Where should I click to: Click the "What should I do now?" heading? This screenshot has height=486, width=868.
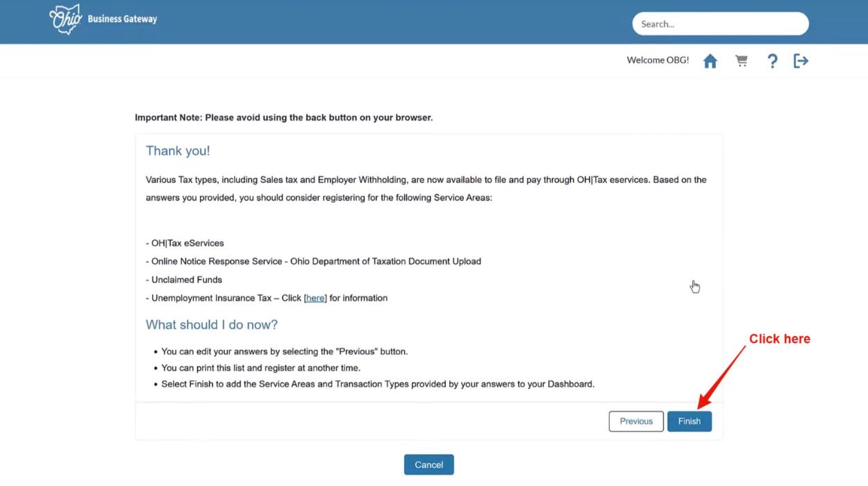click(212, 325)
